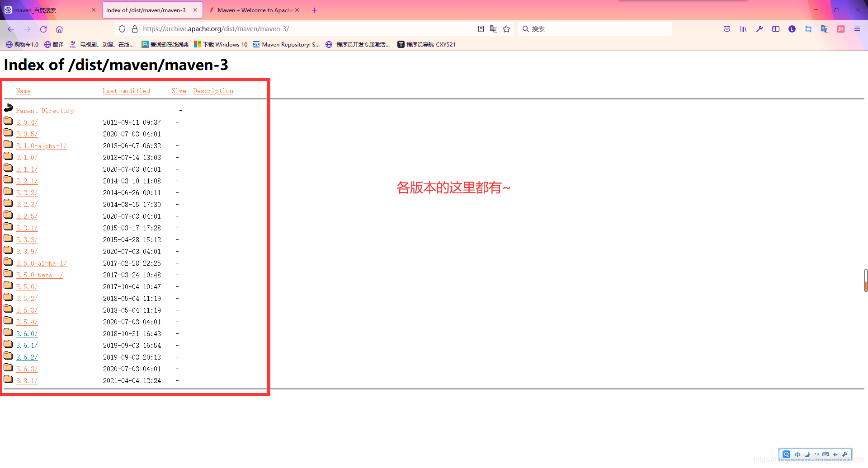The height and width of the screenshot is (468, 868).
Task: Click the forward navigation arrow
Action: (27, 29)
